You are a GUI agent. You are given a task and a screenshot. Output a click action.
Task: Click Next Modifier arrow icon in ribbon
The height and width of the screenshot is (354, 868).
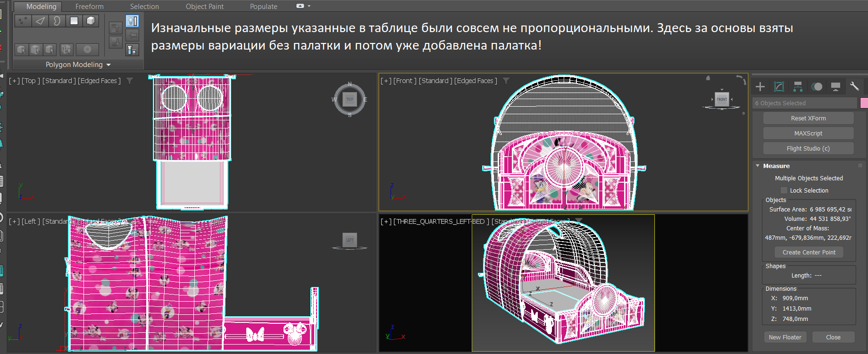pos(115,42)
